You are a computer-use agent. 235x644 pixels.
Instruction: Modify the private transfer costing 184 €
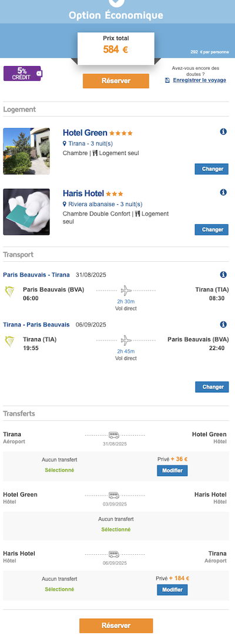pos(172,590)
